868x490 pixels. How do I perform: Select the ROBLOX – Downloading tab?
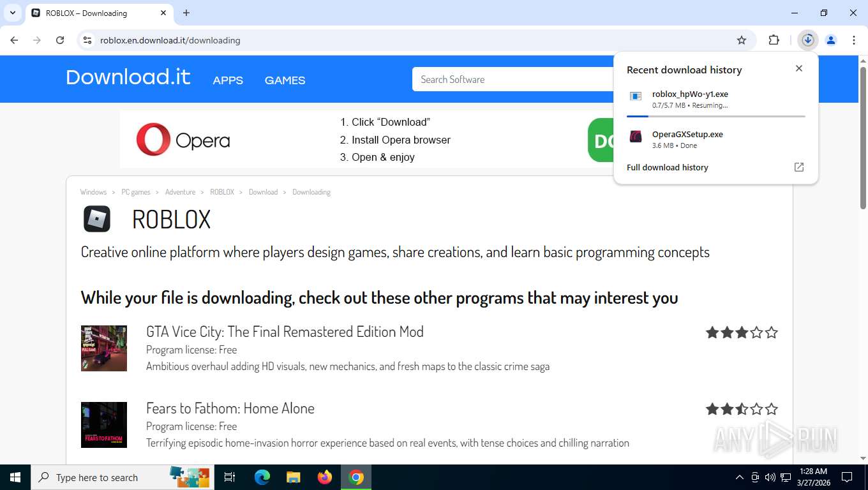click(x=99, y=13)
